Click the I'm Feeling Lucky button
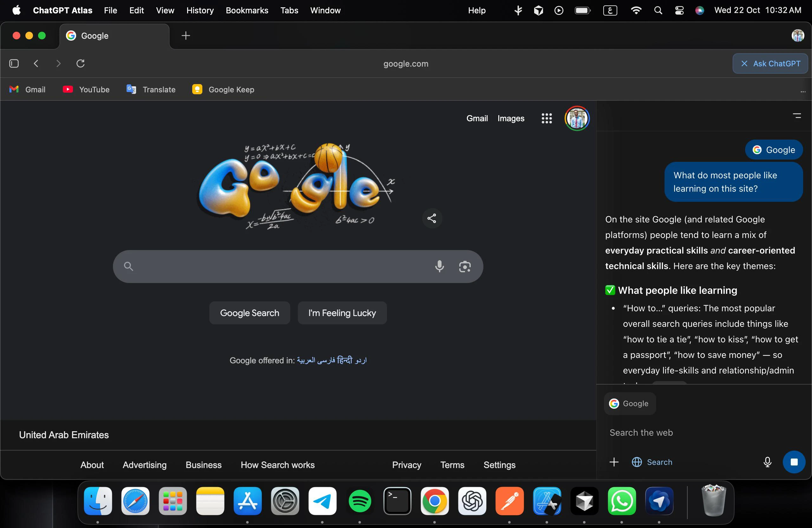 coord(342,313)
